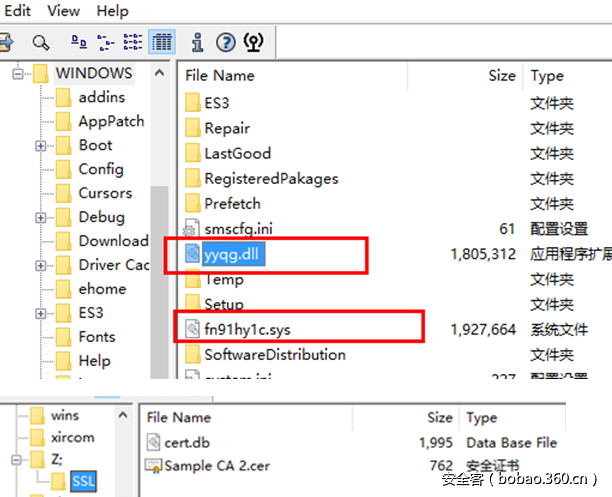Open the Help menu
The image size is (612, 497).
pyautogui.click(x=112, y=11)
